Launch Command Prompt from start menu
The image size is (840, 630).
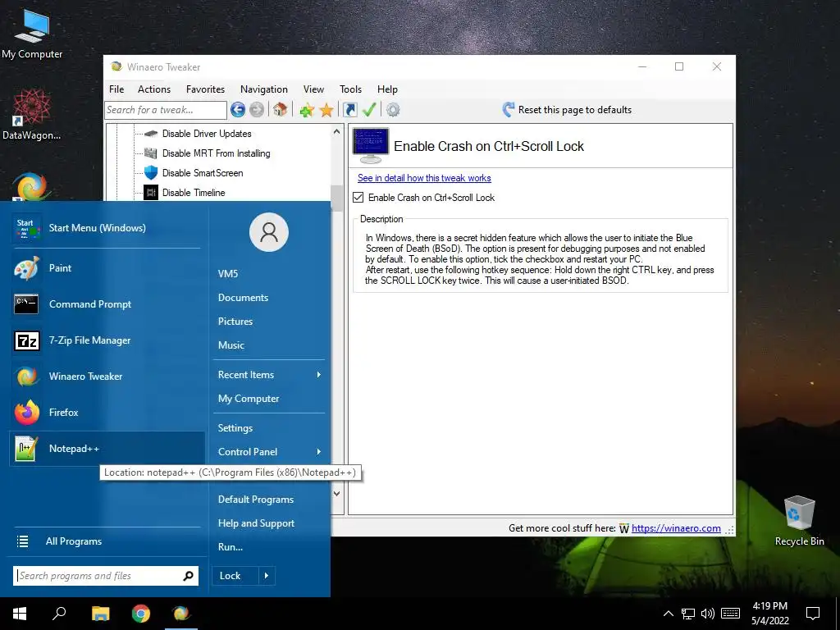107,304
